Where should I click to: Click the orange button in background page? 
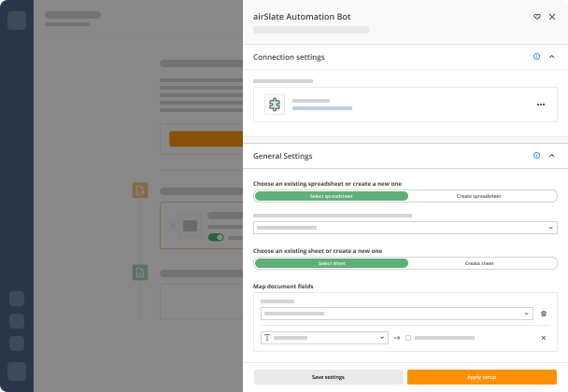coord(206,139)
